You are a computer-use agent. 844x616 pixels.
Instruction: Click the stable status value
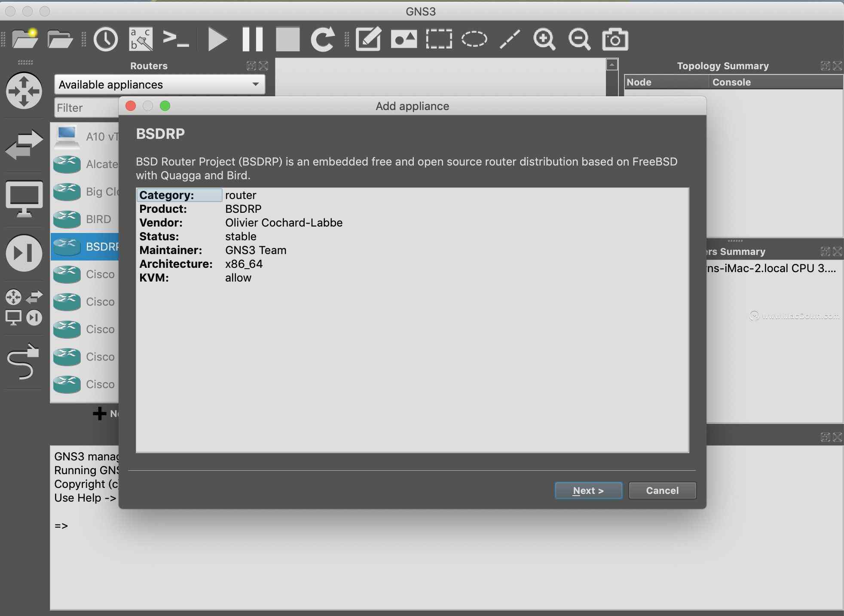coord(241,236)
